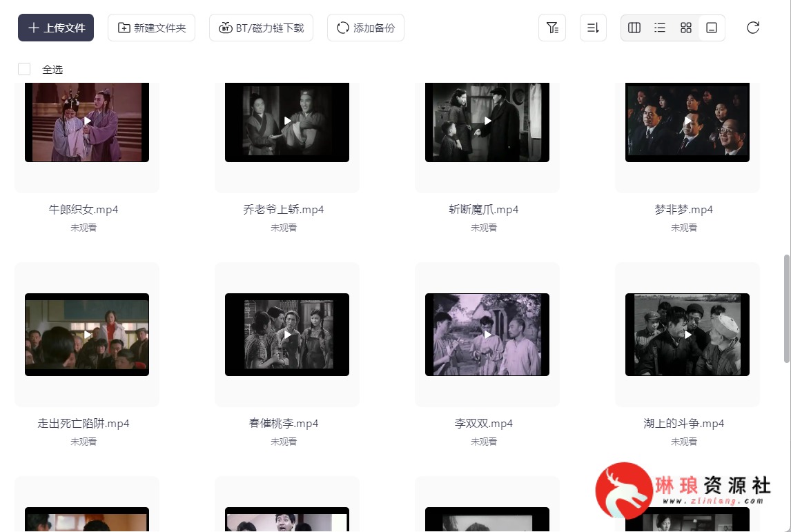Viewport: 791px width, 532px height.
Task: Play the 乔老爷上轿.mp4 video thumbnail
Action: [287, 121]
